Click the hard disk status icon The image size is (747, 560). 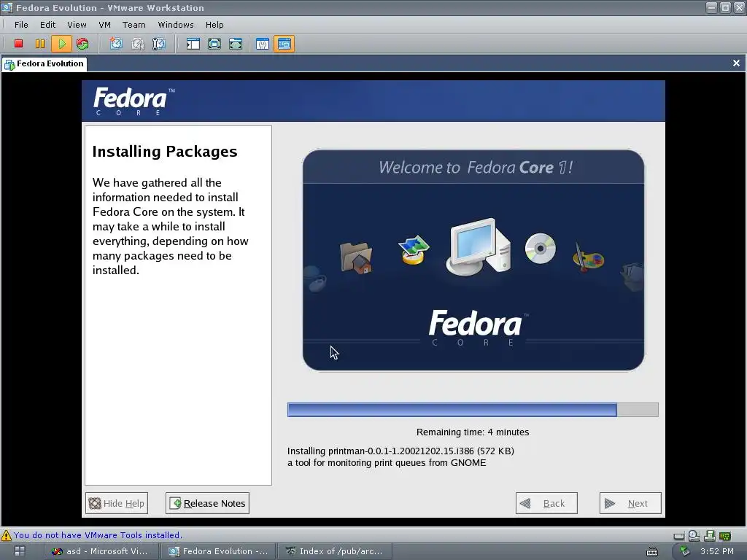[x=679, y=536]
